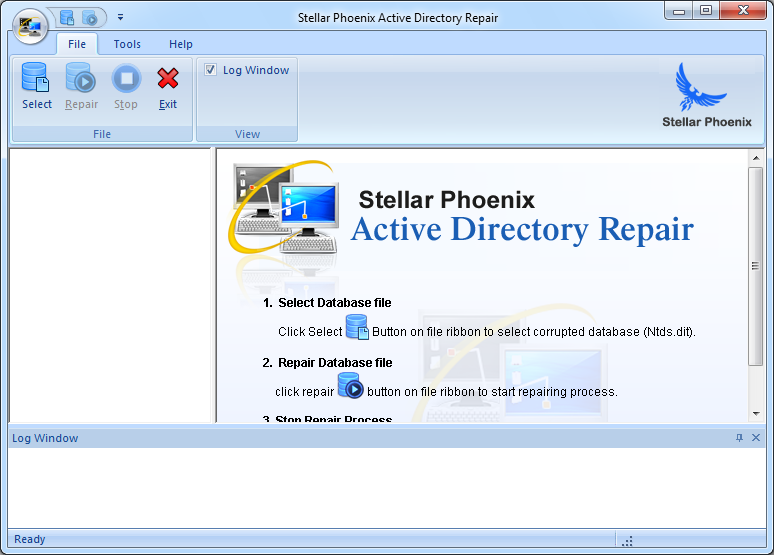Viewport: 774px width, 555px height.
Task: Open quick access toolbar customize arrow
Action: pos(120,17)
